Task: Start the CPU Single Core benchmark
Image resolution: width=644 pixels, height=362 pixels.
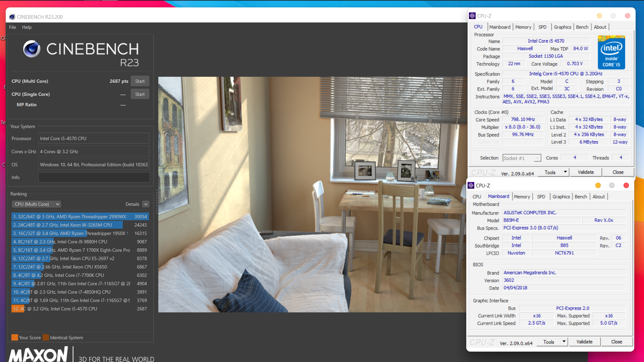Action: coord(140,94)
